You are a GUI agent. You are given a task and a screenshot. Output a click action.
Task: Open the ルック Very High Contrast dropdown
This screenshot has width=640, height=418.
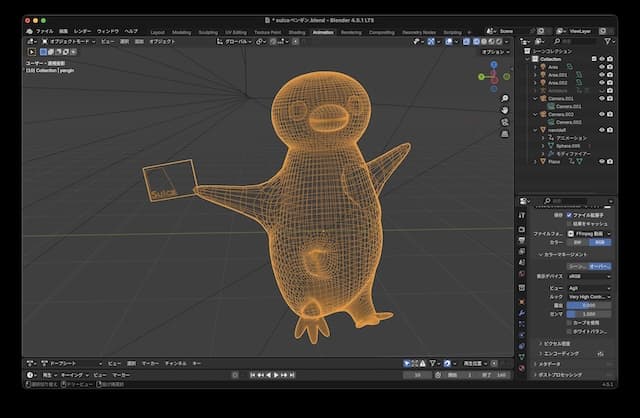click(589, 298)
